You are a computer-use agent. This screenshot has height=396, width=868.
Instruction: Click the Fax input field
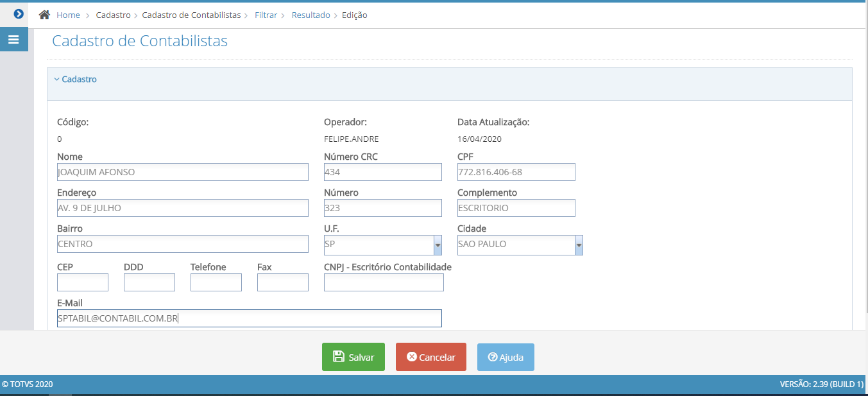283,282
